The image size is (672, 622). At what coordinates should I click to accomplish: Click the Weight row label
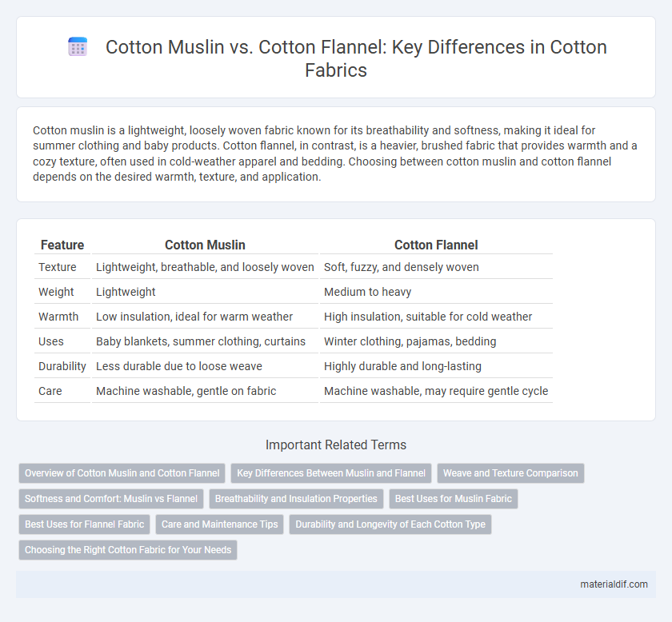coord(56,292)
